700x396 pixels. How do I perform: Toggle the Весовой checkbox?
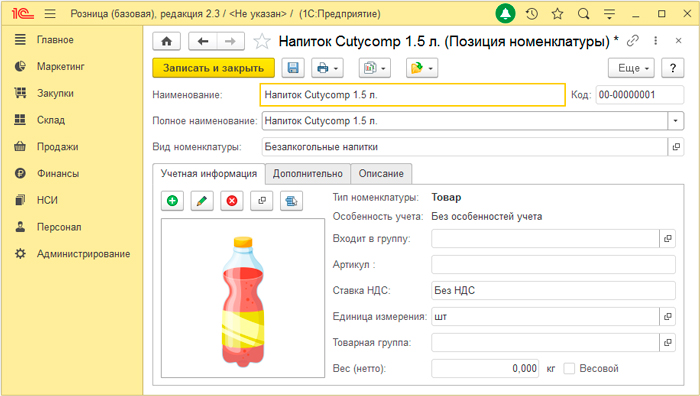click(x=569, y=369)
